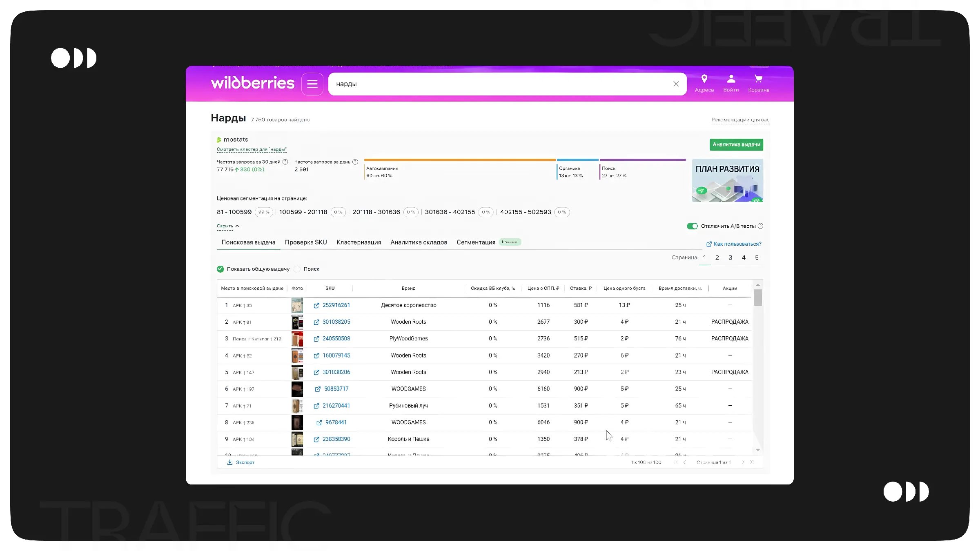This screenshot has height=551, width=980.
Task: Click help icon next to Частота запроса за день
Action: [355, 162]
